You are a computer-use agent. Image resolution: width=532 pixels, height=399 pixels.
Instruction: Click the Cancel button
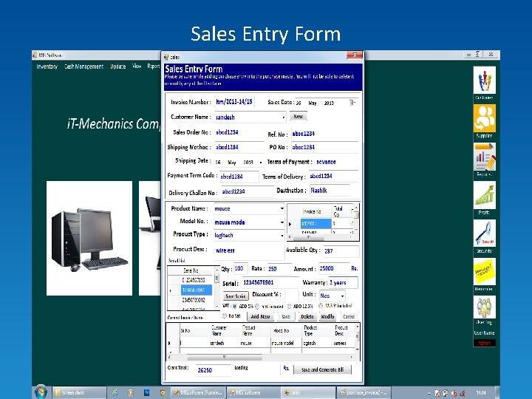tap(349, 316)
